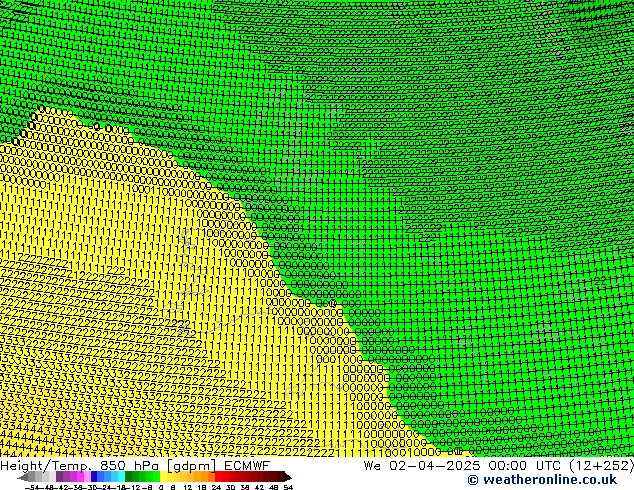Click the 'Height/Temp. 850 hPa [gdpm] ECMWF' title
Viewport: 634px width, 490px height.
(x=135, y=465)
